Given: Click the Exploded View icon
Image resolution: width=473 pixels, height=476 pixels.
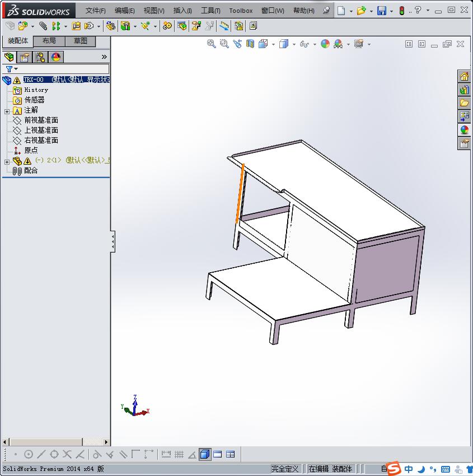Looking at the screenshot, I should point(196,26).
